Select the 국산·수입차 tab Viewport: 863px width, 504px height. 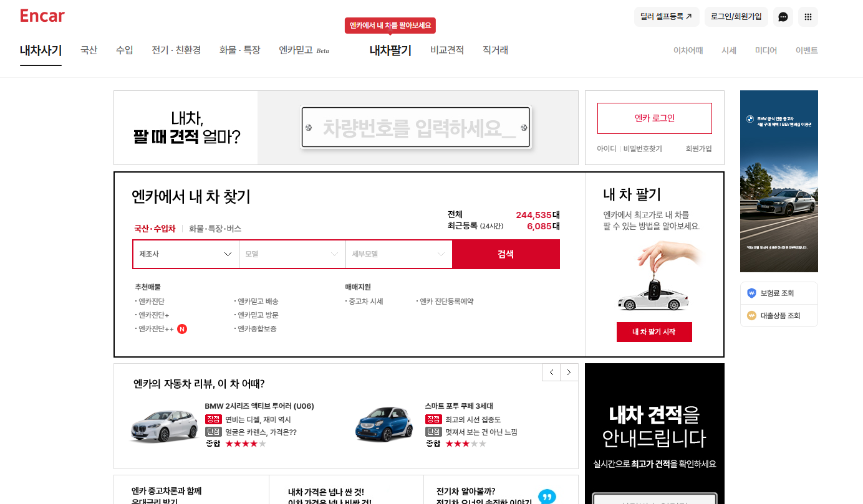click(x=155, y=229)
